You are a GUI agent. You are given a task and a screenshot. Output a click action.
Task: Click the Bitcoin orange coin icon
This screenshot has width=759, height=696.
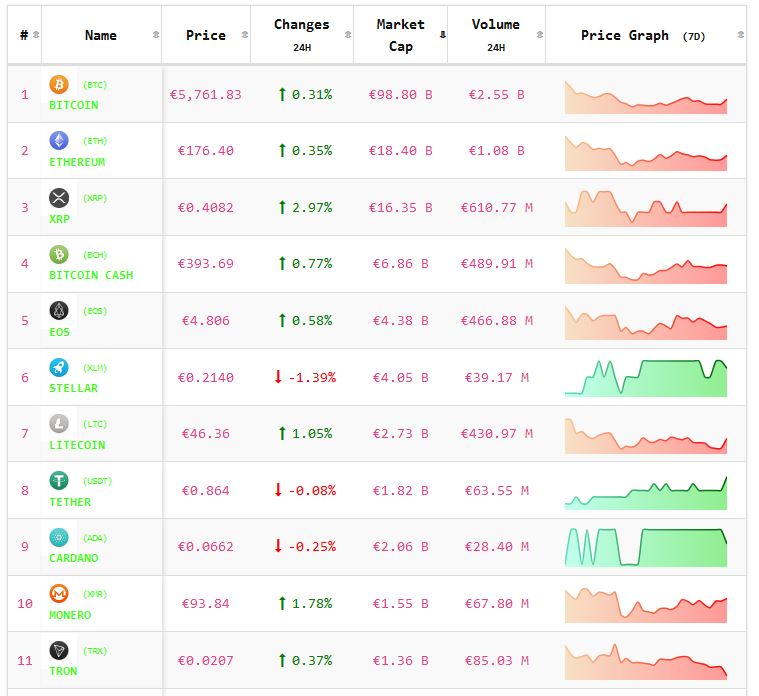(59, 85)
